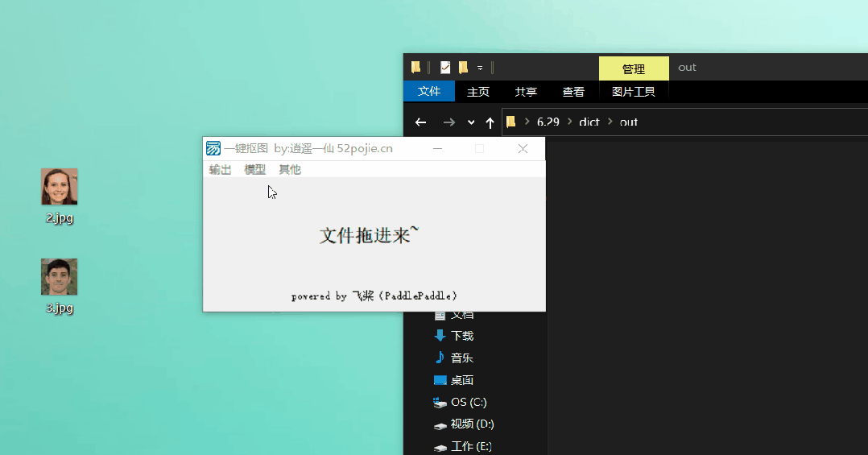This screenshot has height=455, width=868.
Task: Open the 其他 menu
Action: [290, 169]
